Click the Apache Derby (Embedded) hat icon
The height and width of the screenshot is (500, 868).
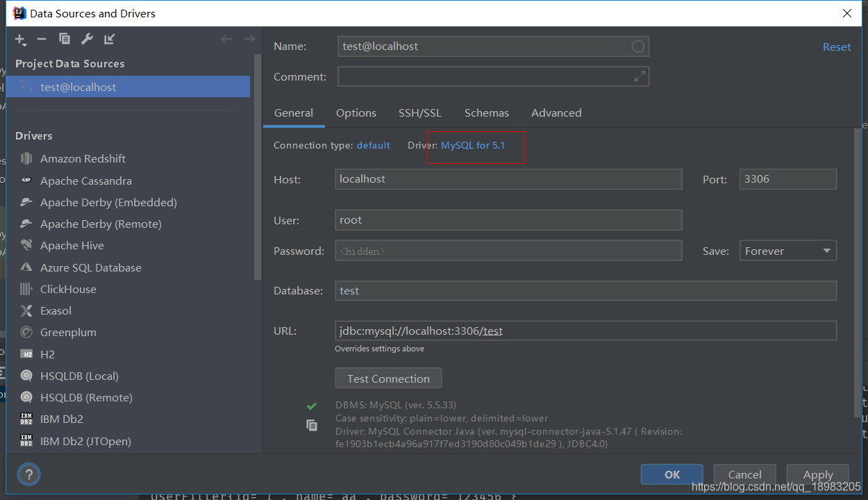click(26, 202)
